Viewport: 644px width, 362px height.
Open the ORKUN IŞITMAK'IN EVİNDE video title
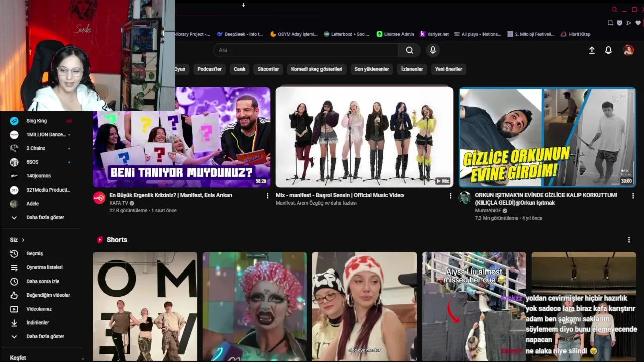(x=546, y=199)
